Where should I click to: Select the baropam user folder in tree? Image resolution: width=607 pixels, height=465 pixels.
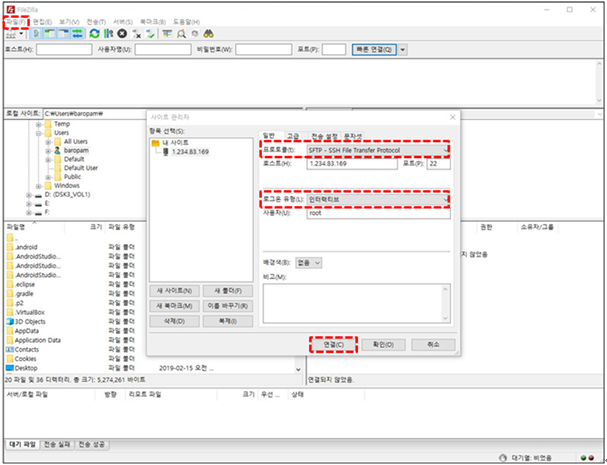(76, 150)
